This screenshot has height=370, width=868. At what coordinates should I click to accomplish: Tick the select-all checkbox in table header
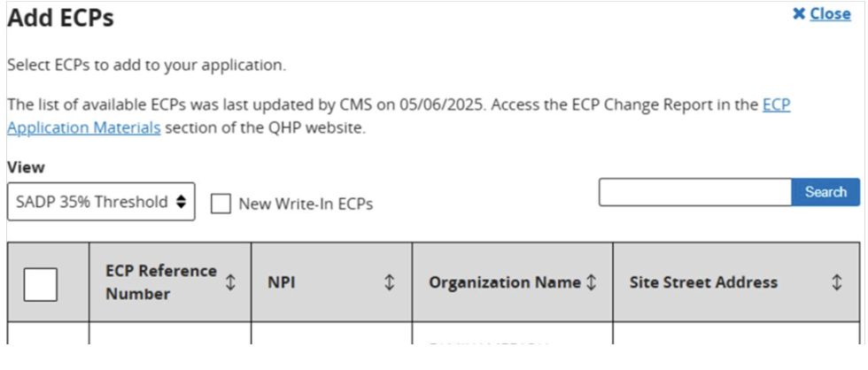point(40,283)
